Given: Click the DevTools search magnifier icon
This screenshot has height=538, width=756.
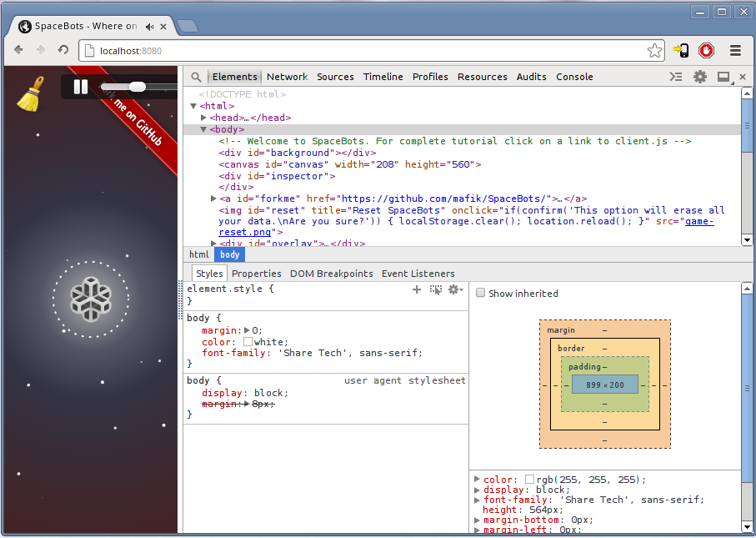Looking at the screenshot, I should pyautogui.click(x=196, y=77).
